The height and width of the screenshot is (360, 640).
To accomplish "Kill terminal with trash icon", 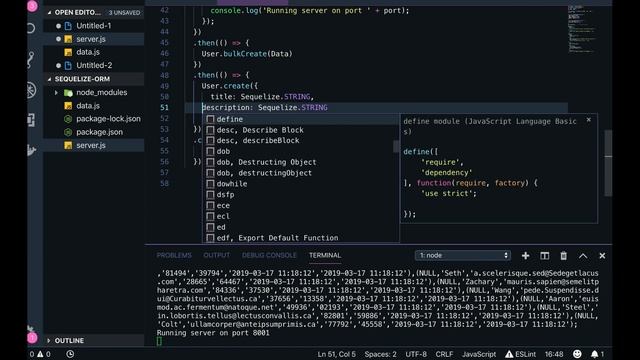I will click(x=563, y=256).
